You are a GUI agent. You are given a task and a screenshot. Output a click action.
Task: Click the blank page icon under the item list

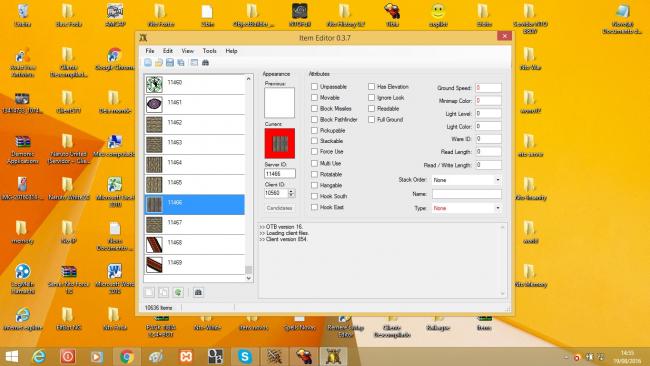click(149, 292)
